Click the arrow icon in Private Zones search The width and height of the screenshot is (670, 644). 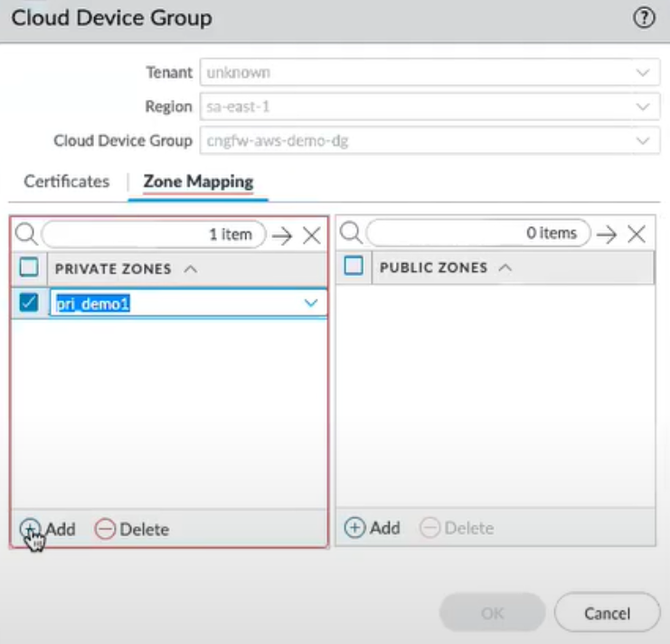tap(283, 235)
